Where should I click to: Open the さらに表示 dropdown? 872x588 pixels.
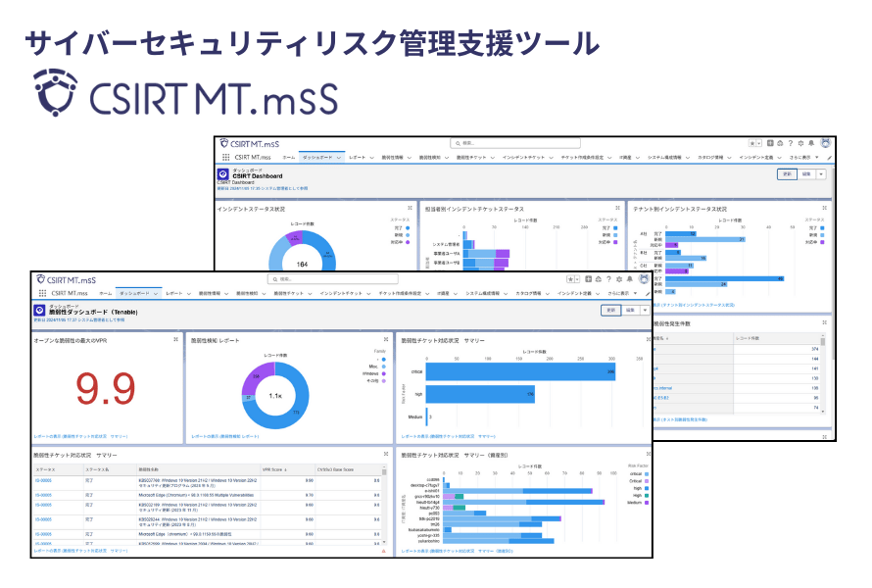[x=621, y=293]
